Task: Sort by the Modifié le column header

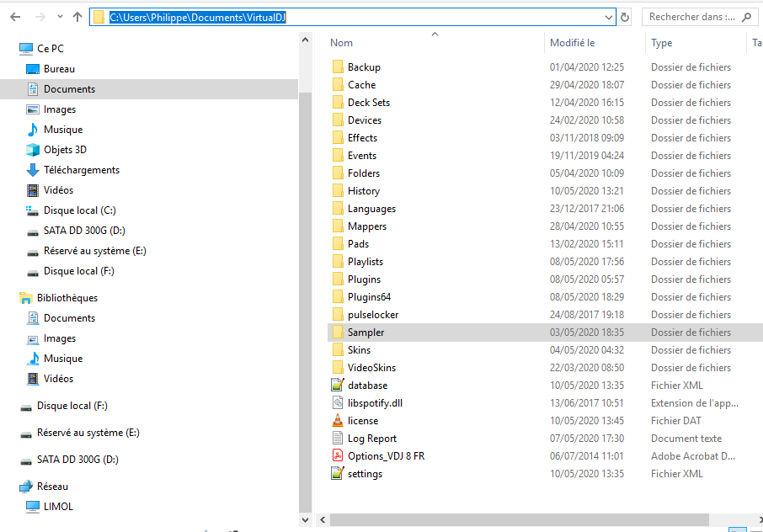Action: pos(573,43)
